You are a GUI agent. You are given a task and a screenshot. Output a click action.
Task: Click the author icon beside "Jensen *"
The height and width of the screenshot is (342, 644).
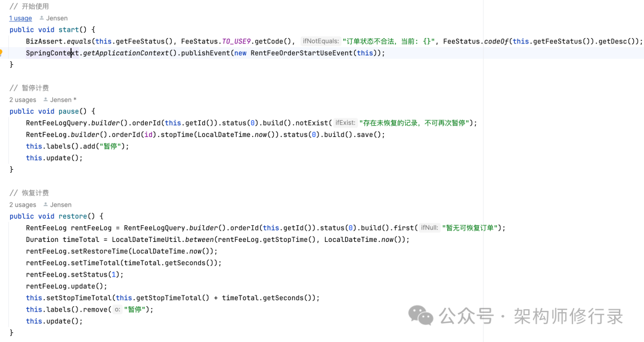[45, 100]
